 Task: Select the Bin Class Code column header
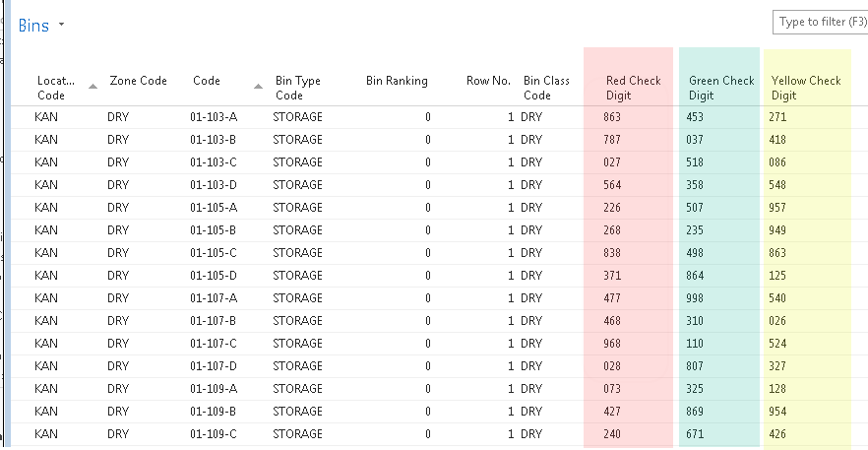pos(545,88)
